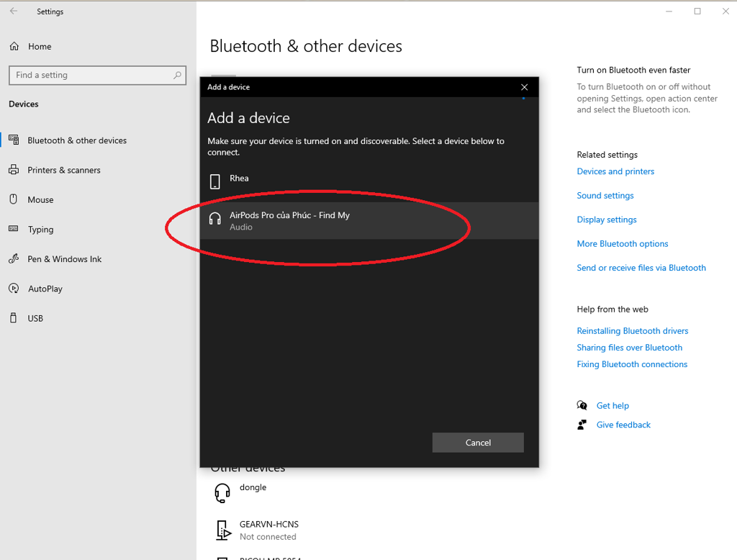Click the Bluetooth & other devices sidebar icon
Screen dimensions: 737x560
click(14, 140)
